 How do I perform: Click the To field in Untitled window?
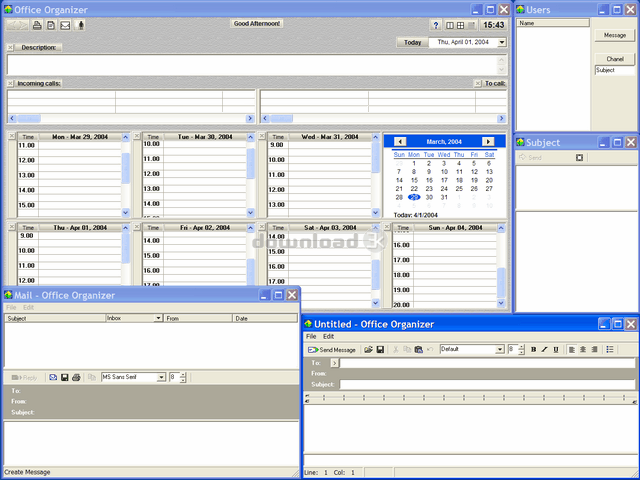coord(487,363)
